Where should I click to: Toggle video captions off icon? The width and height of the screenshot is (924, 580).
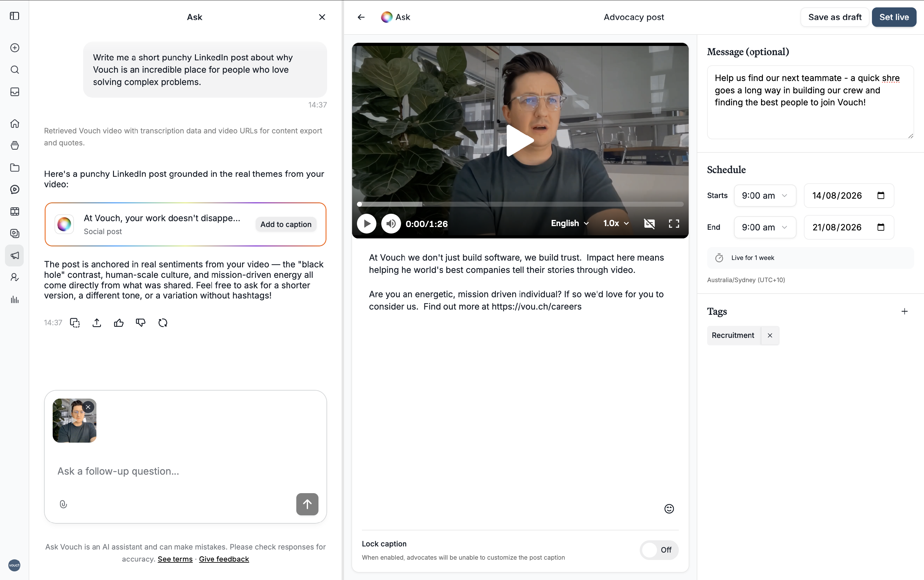(x=649, y=224)
